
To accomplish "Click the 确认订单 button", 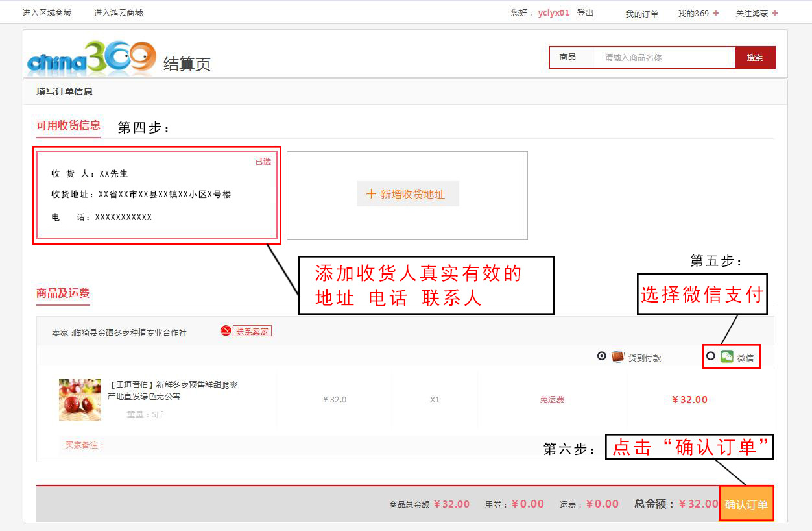I will tap(746, 504).
